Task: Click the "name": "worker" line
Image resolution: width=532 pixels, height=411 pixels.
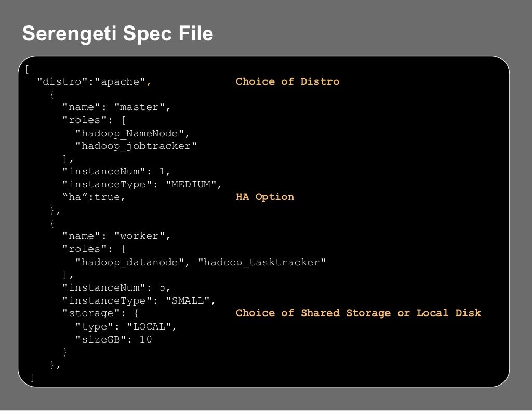Action: point(116,236)
